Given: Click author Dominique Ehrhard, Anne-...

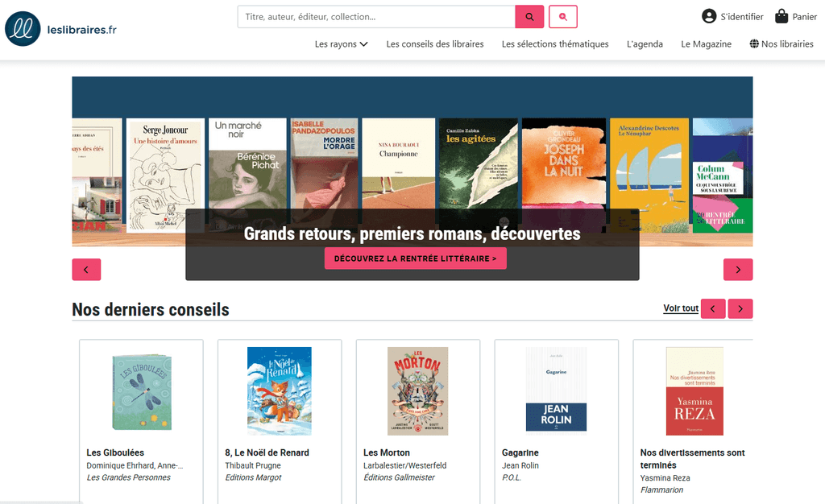Looking at the screenshot, I should pos(135,465).
